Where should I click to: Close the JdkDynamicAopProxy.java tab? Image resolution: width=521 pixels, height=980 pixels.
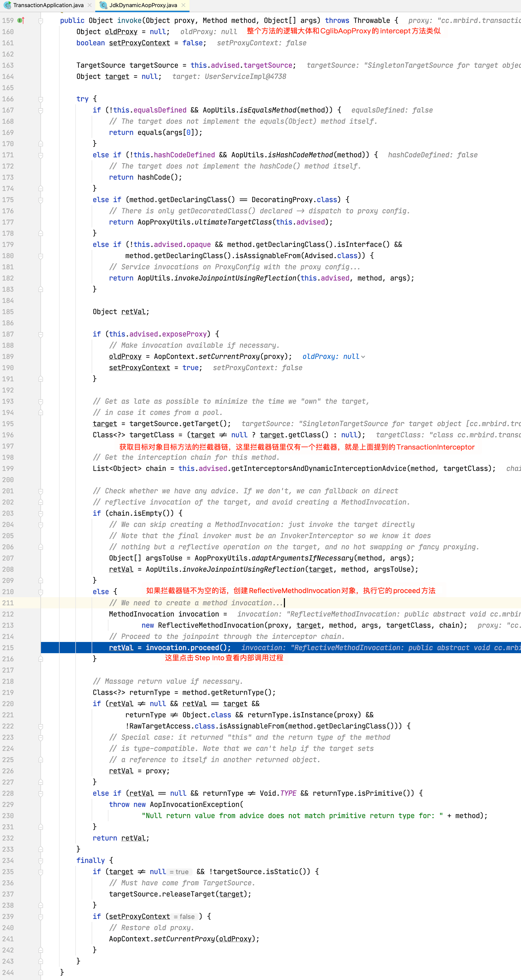point(183,5)
